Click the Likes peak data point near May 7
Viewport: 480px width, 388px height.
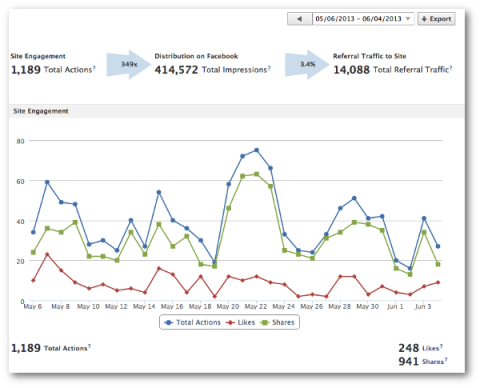47,254
